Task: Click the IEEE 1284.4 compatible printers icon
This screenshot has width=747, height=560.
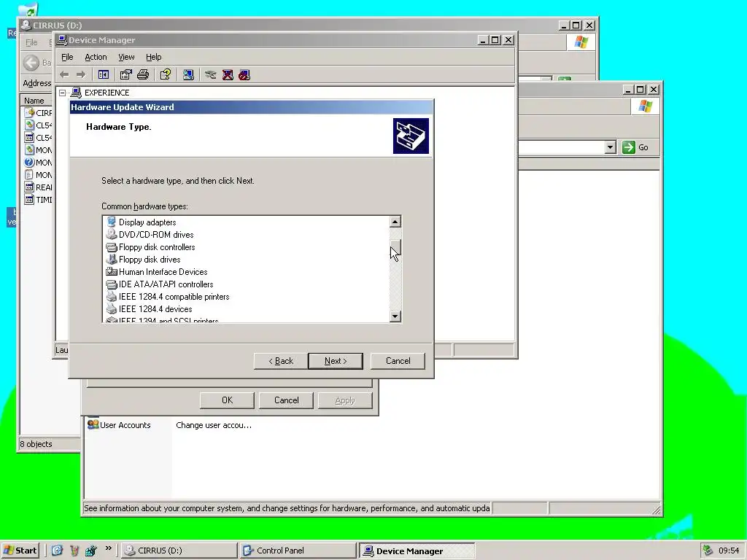Action: point(112,296)
